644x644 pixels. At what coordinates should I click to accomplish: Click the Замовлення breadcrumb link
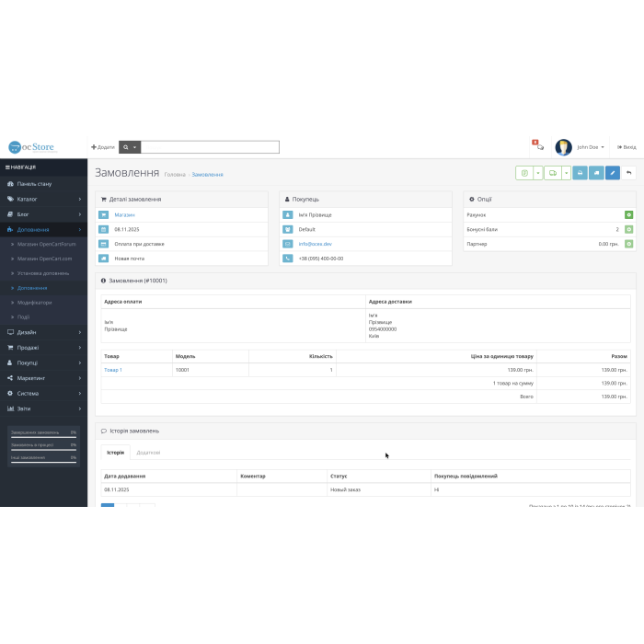coord(207,175)
